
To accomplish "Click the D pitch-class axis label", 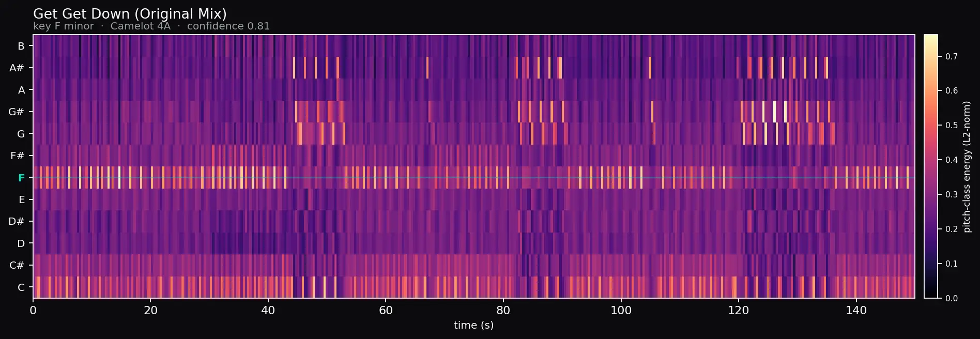I will (x=21, y=243).
